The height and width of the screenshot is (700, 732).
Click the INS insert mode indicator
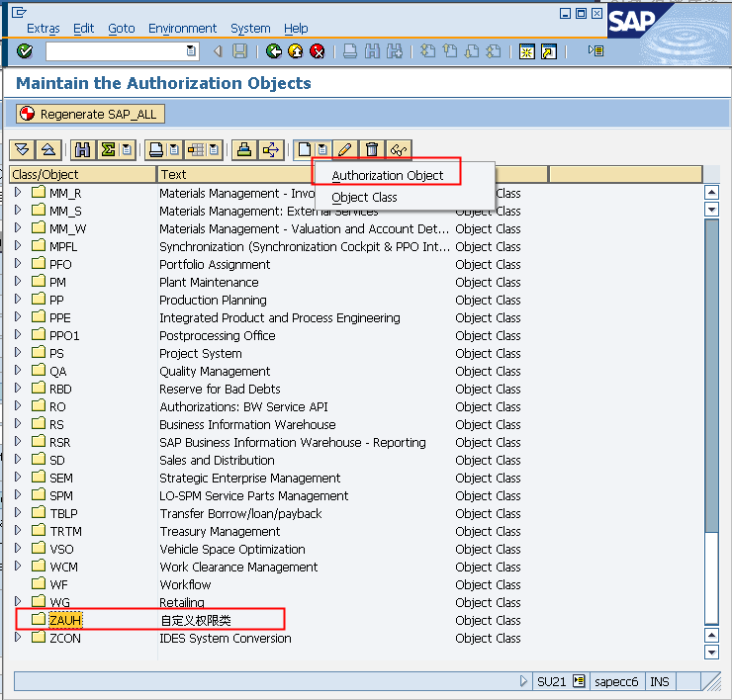coord(659,682)
